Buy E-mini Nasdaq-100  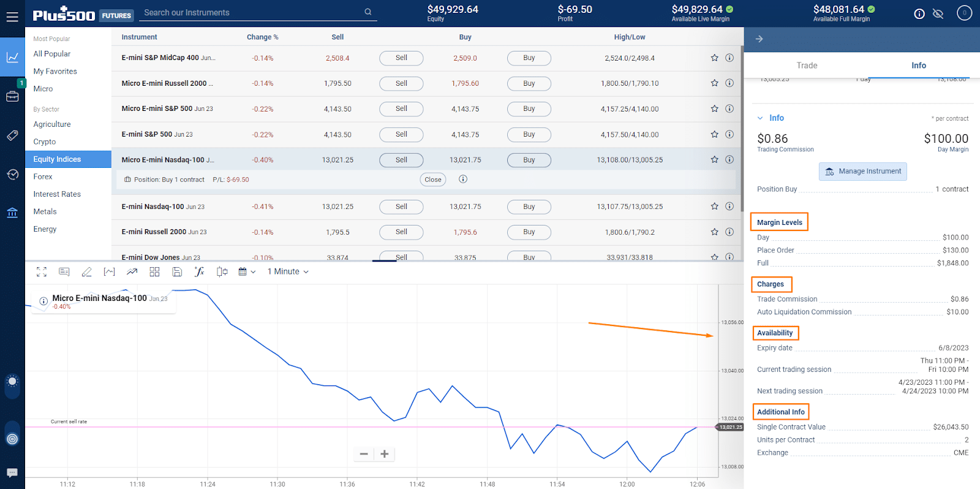[529, 207]
